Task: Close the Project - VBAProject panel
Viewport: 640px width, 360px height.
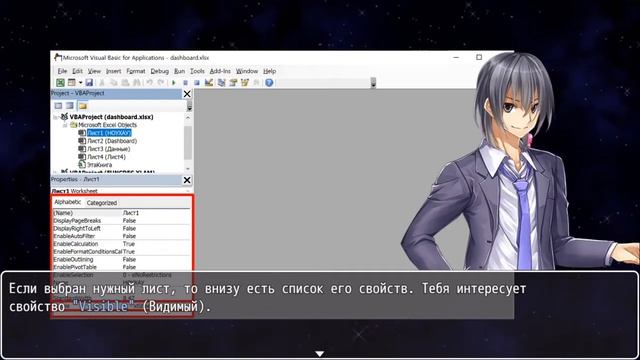Action: coord(187,94)
